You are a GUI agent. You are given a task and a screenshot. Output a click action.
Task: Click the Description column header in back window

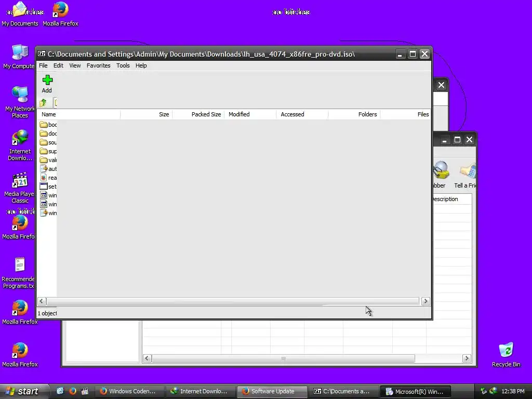[453, 199]
